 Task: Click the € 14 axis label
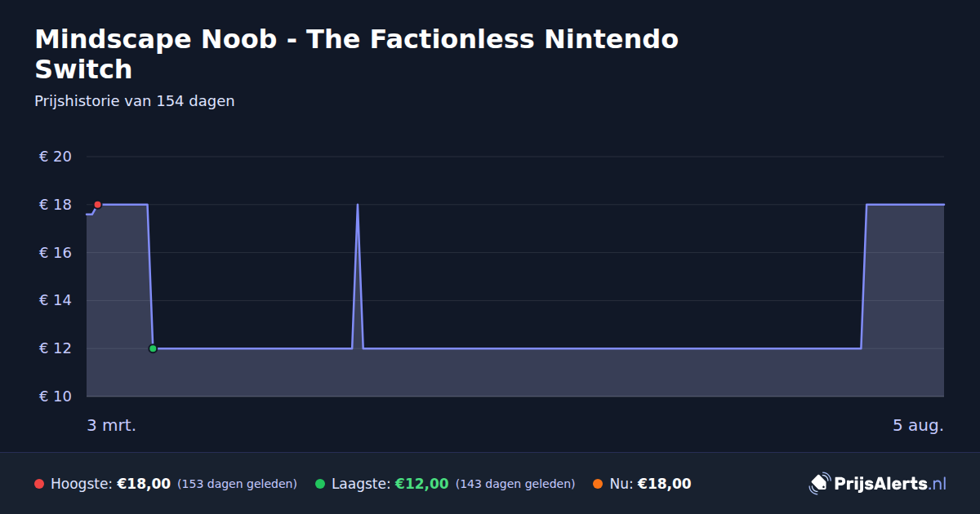click(x=56, y=300)
